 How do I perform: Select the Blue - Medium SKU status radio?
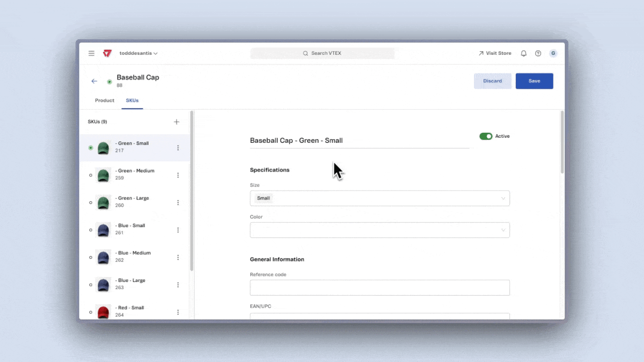coord(91,257)
